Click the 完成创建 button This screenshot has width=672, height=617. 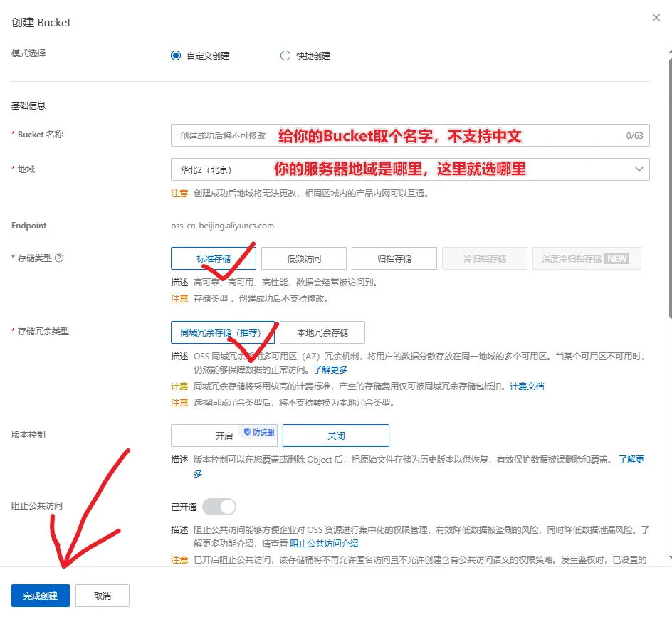tap(40, 595)
